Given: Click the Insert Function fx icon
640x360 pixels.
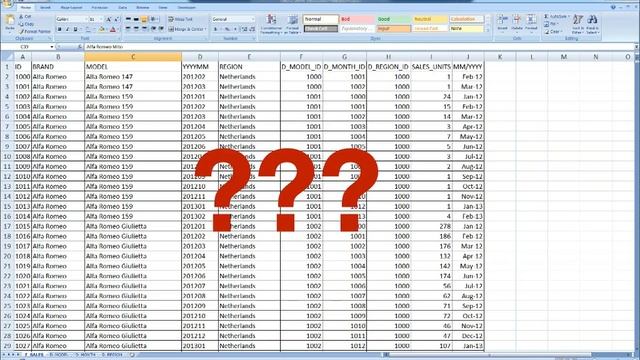Looking at the screenshot, I should pos(80,47).
